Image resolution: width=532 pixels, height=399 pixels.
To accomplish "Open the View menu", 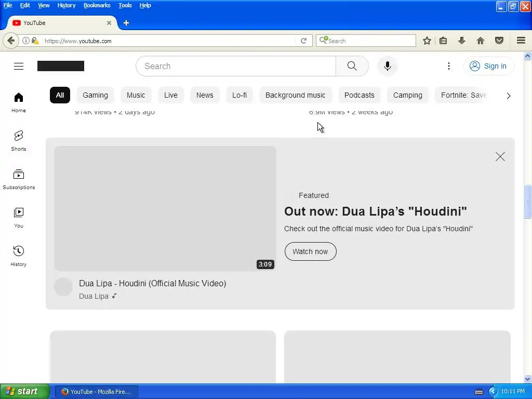I will [44, 5].
